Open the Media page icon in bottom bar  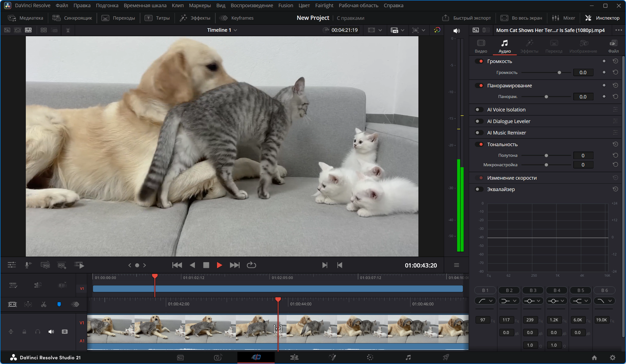click(180, 357)
